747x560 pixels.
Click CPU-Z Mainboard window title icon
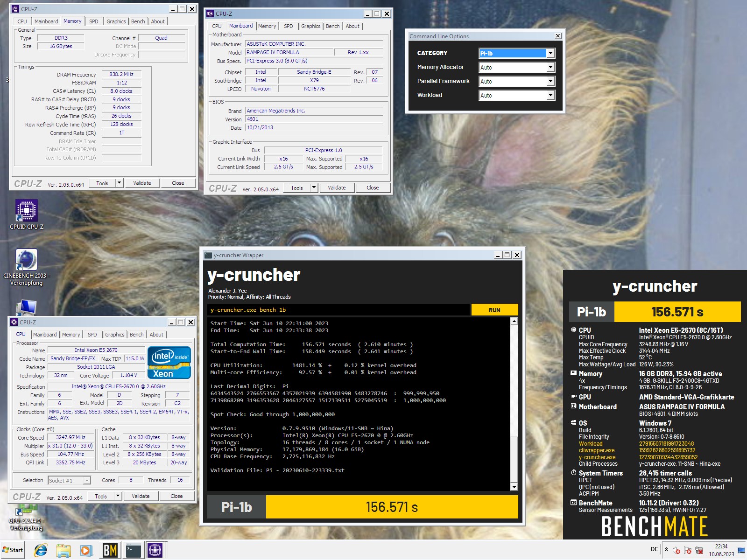pyautogui.click(x=210, y=14)
